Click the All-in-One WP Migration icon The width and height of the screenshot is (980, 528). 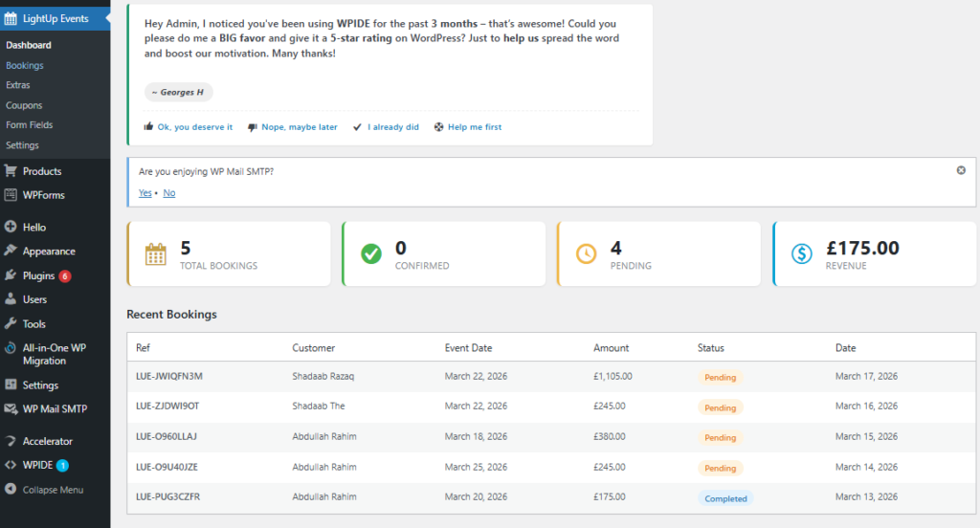(11, 348)
